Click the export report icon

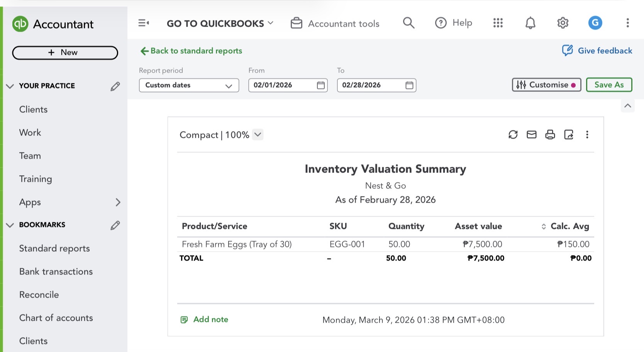pos(569,135)
